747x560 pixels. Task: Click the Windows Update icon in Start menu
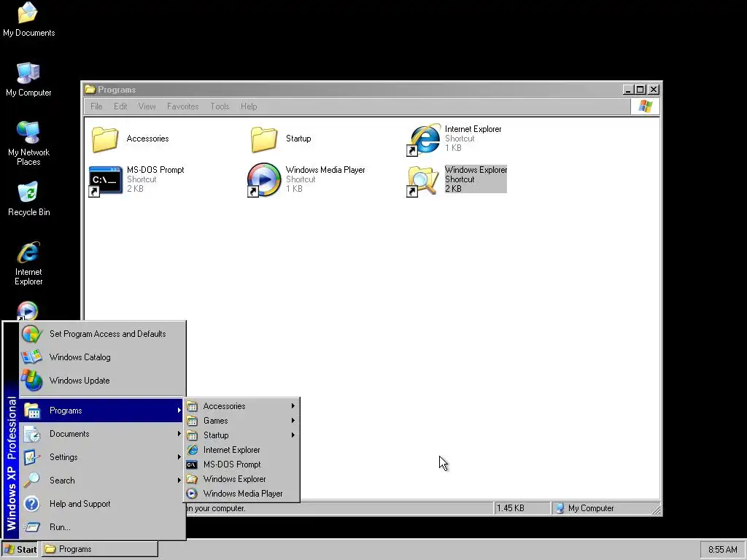tap(32, 381)
